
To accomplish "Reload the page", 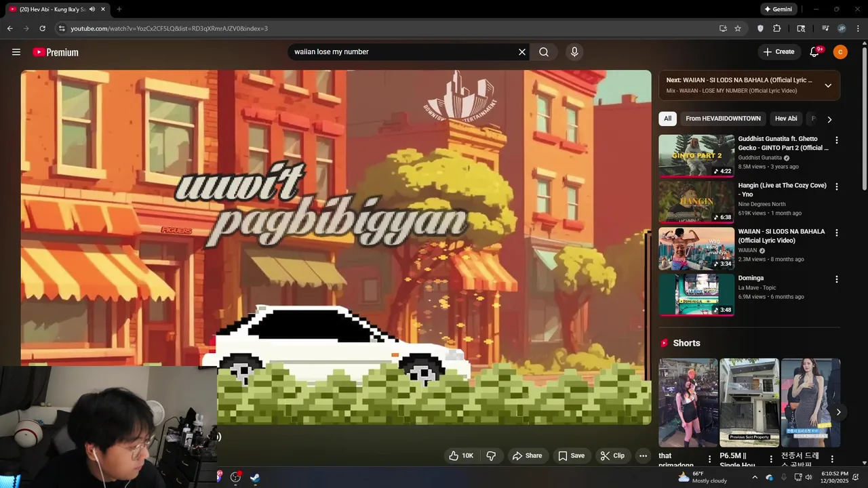I will click(x=42, y=28).
